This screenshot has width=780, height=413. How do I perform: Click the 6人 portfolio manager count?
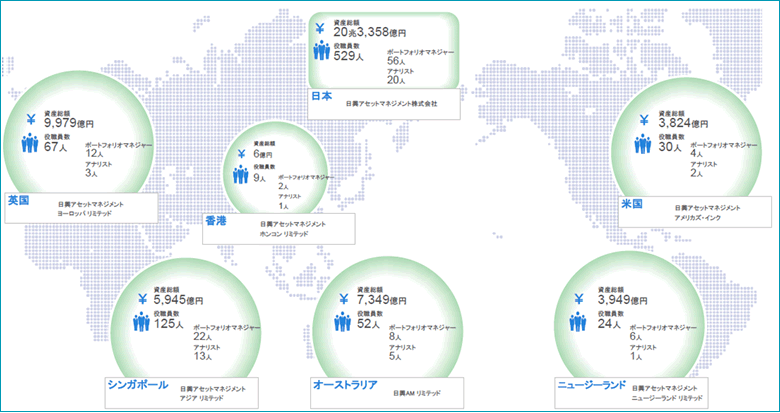(x=636, y=336)
